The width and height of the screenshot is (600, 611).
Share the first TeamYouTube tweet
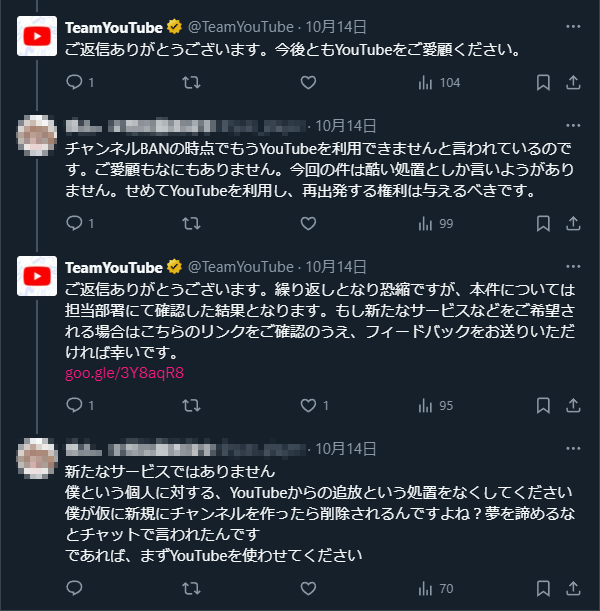pos(573,82)
